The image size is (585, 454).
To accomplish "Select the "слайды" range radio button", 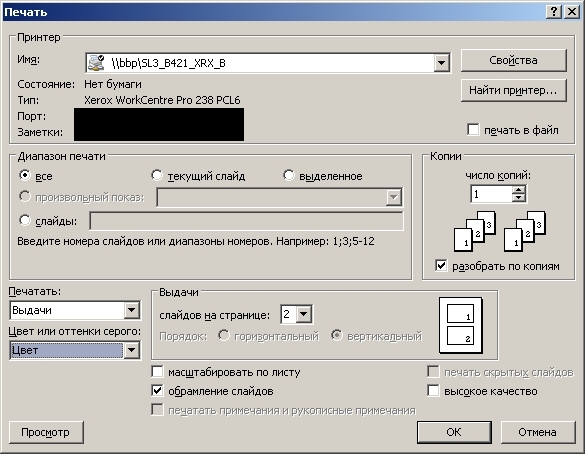I will coord(25,220).
